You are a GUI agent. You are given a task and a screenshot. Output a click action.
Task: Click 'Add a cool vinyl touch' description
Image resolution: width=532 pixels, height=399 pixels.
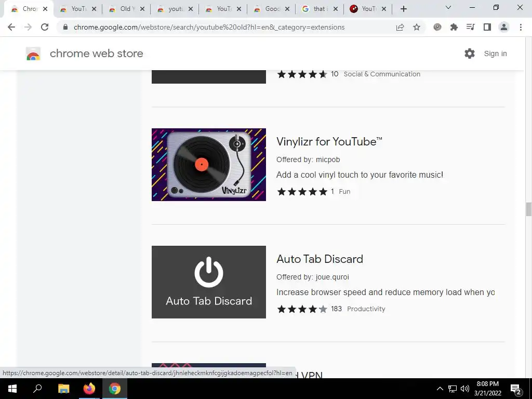click(x=360, y=175)
